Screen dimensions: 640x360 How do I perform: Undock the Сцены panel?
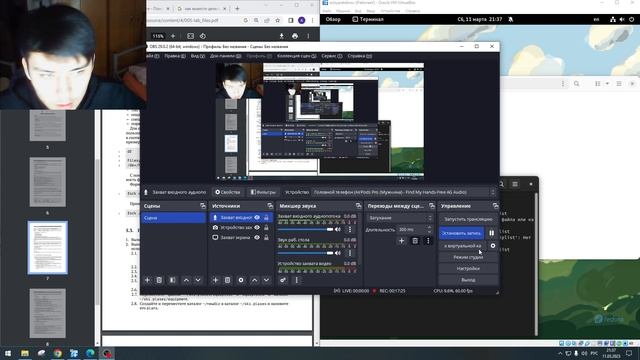tap(203, 206)
